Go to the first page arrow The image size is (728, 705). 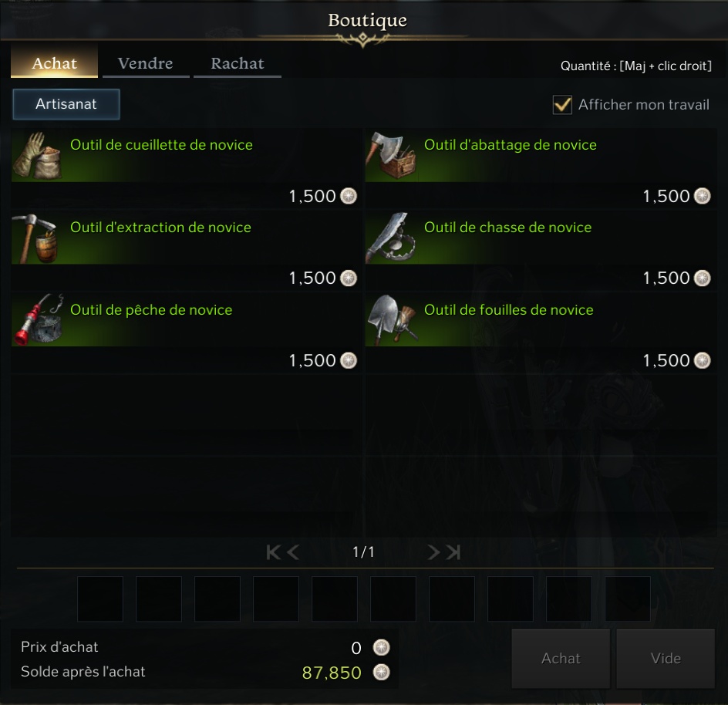click(x=274, y=552)
